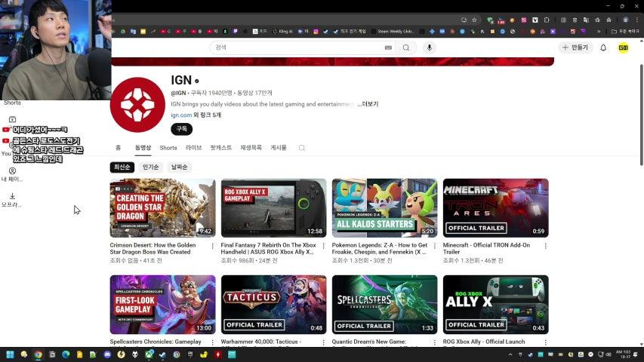644x362 pixels.
Task: Open more options for Crimson Desert video
Action: click(x=212, y=246)
